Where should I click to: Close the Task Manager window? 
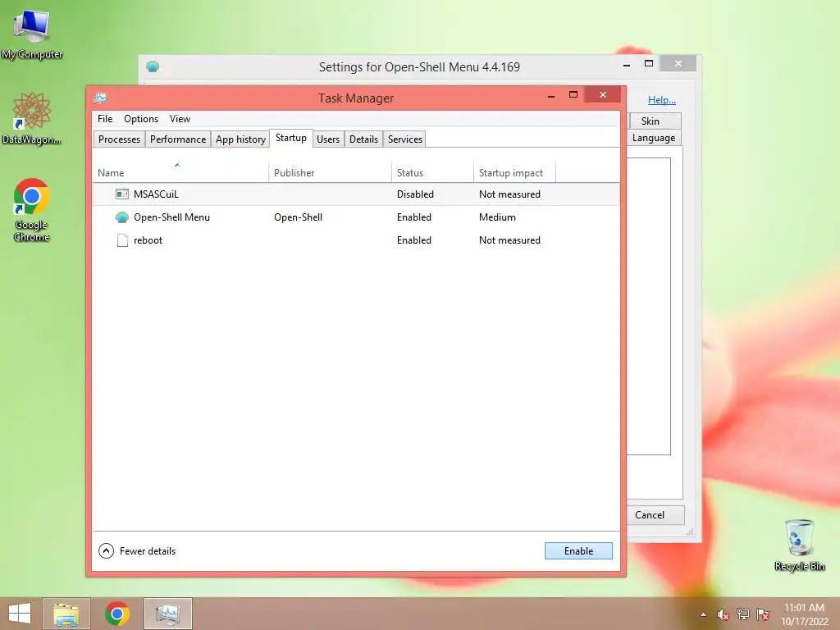[603, 95]
